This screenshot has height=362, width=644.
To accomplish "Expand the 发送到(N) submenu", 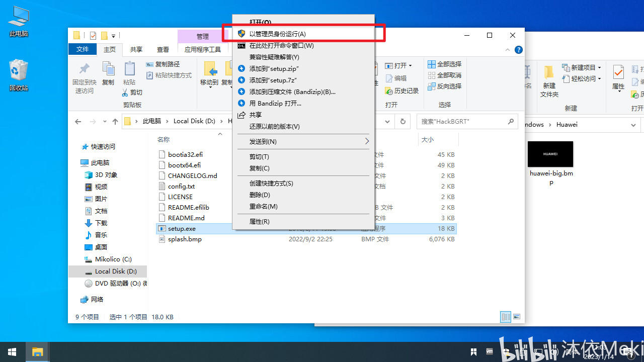I will pyautogui.click(x=303, y=141).
